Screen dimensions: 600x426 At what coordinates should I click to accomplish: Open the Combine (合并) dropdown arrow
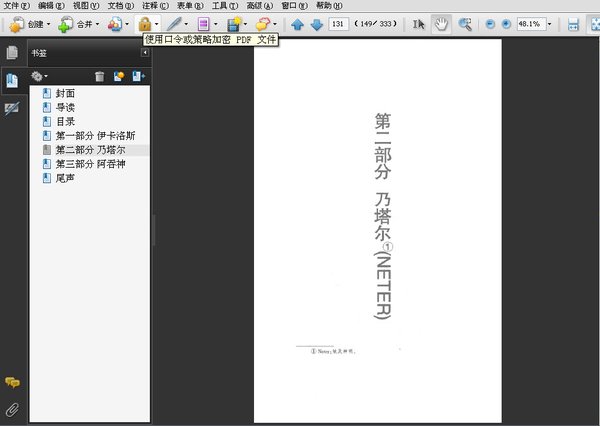[97, 24]
